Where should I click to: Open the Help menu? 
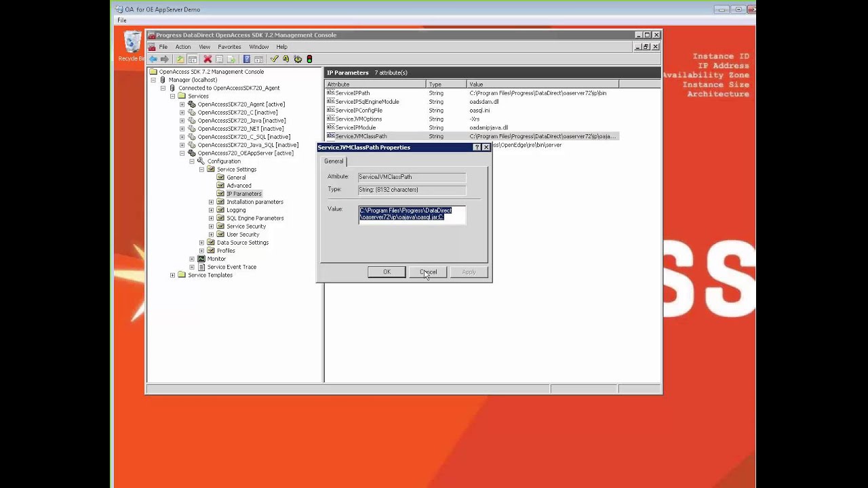(281, 47)
